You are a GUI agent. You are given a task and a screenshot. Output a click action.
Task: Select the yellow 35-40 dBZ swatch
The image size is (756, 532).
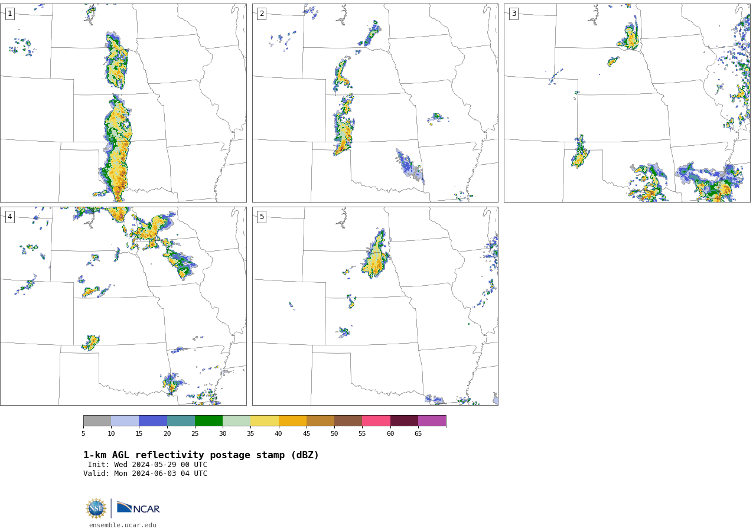[x=265, y=421]
